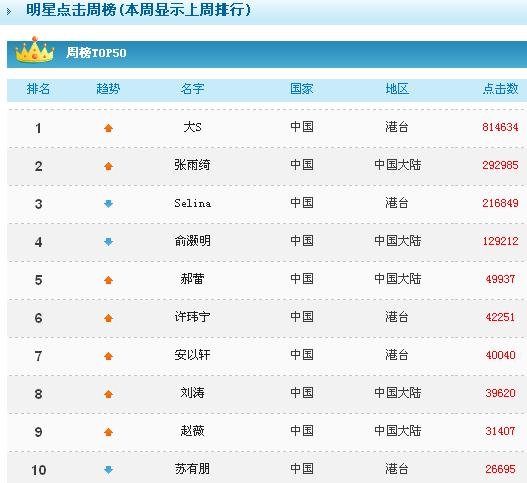Click the orange up-trend arrow for 大S
Screen dimensions: 527x483
coord(108,128)
